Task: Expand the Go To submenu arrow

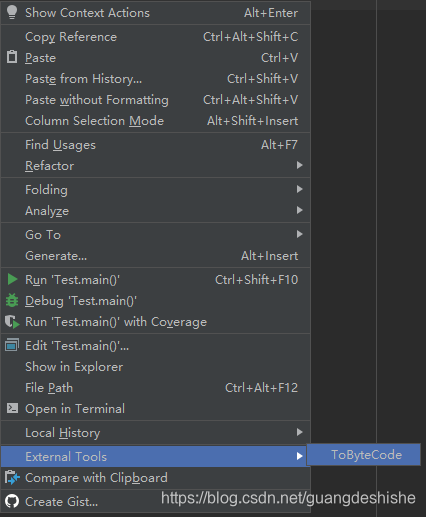Action: tap(299, 234)
